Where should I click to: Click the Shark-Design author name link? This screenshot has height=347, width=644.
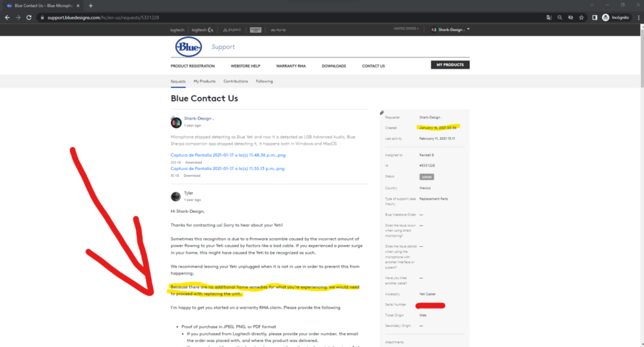pyautogui.click(x=197, y=118)
